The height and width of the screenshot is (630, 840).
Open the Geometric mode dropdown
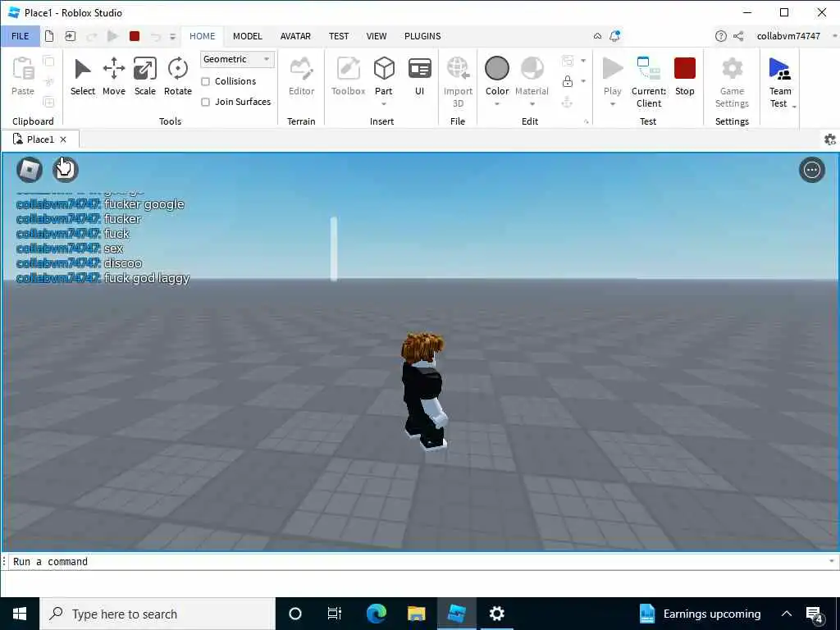(x=237, y=59)
